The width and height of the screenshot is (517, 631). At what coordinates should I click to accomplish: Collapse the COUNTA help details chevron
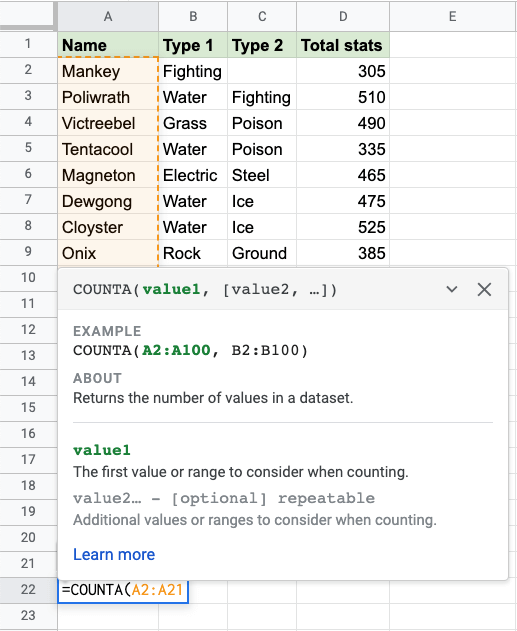(452, 289)
